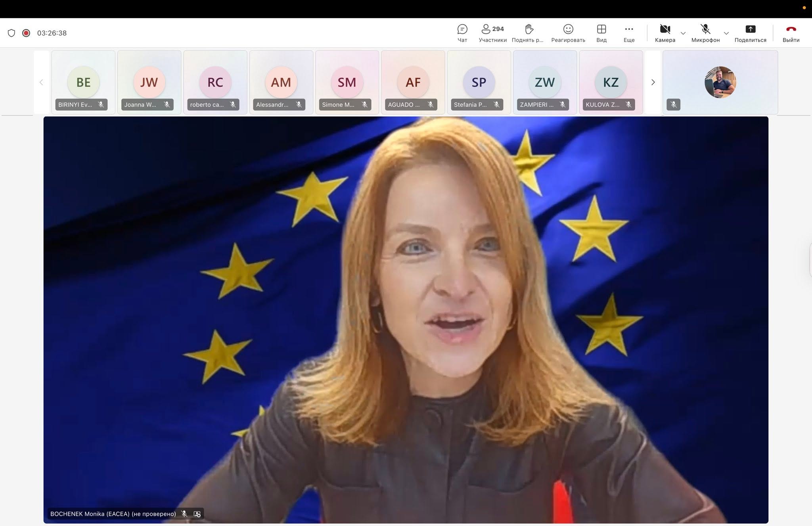Toggle the Камера on or off
The height and width of the screenshot is (526, 812).
(x=665, y=33)
